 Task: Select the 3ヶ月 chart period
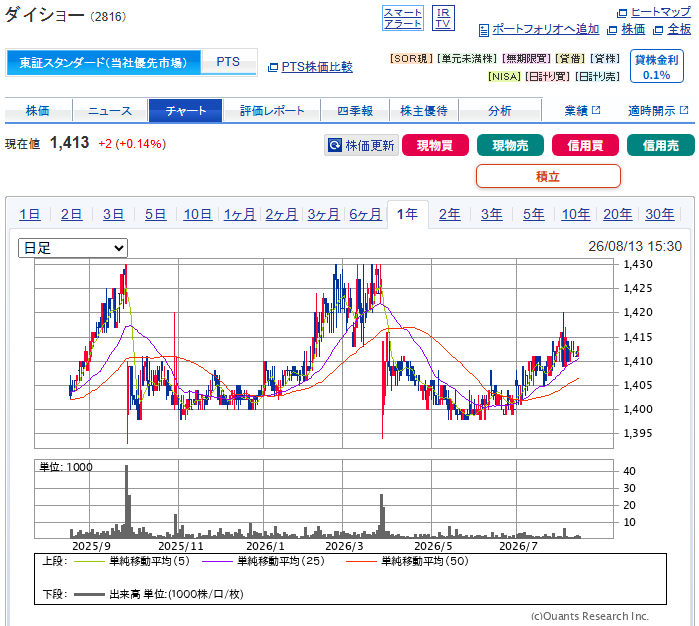[x=323, y=214]
